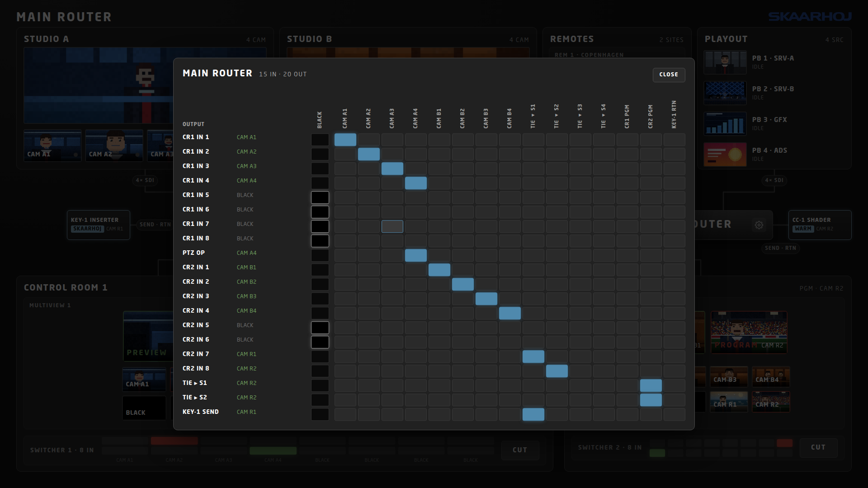Screen dimensions: 868x488
Task: Click the CAM B1 source column header
Action: tap(439, 118)
